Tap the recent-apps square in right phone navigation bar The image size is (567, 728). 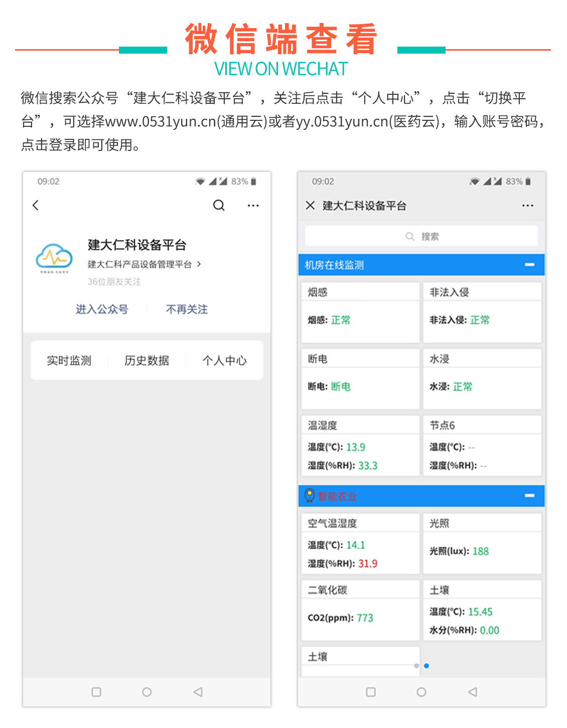pos(371,692)
